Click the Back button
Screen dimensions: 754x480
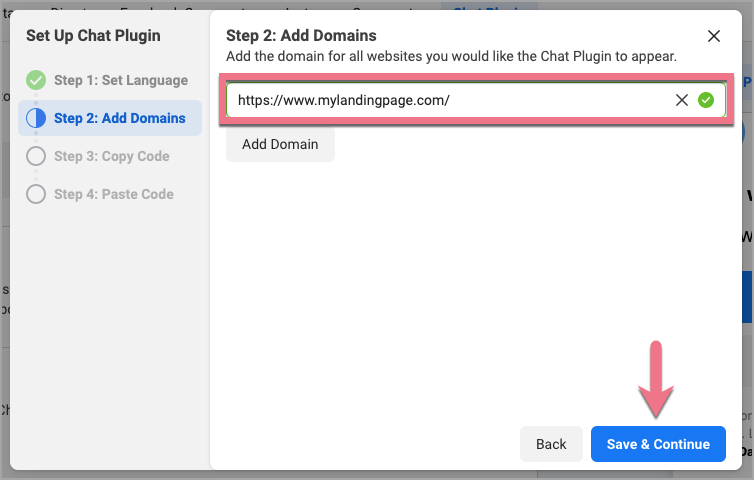(551, 444)
